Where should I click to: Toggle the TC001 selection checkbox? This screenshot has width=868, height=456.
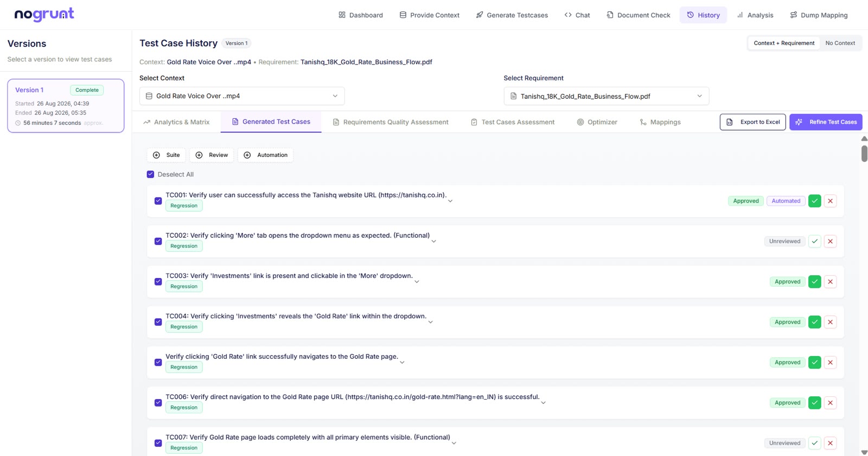coord(158,201)
